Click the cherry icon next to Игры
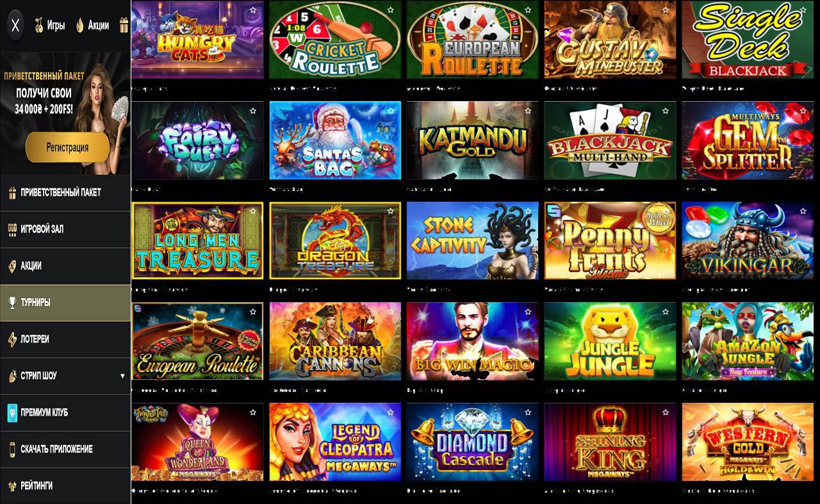 pos(38,26)
